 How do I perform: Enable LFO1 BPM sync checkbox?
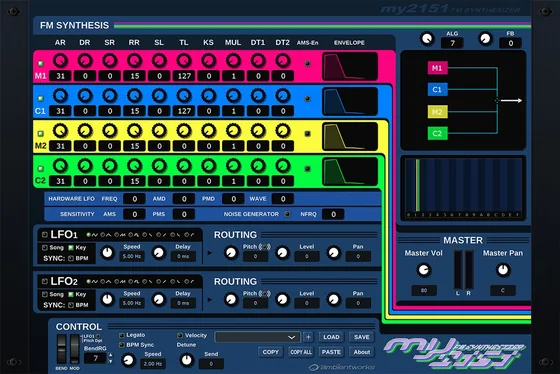(x=71, y=258)
